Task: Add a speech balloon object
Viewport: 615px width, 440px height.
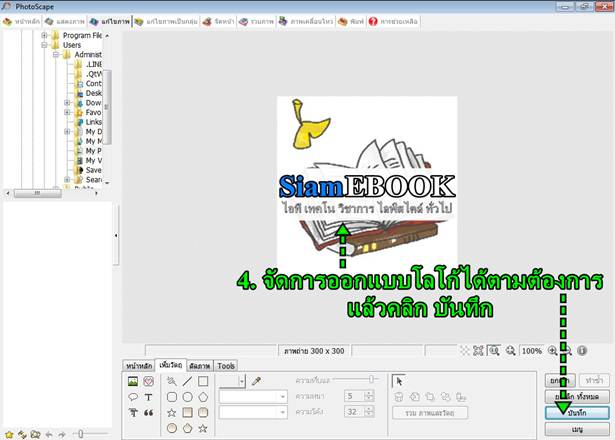Action: [x=133, y=397]
